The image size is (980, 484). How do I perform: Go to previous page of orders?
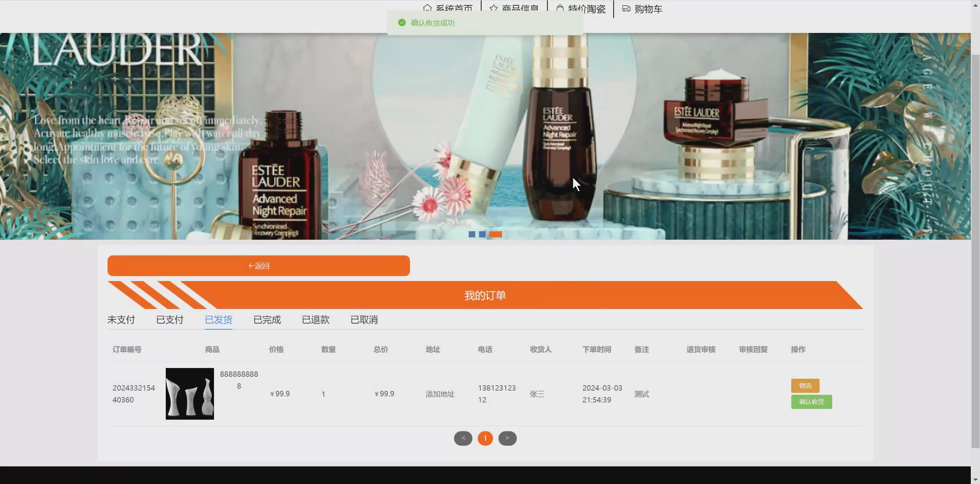pyautogui.click(x=463, y=438)
